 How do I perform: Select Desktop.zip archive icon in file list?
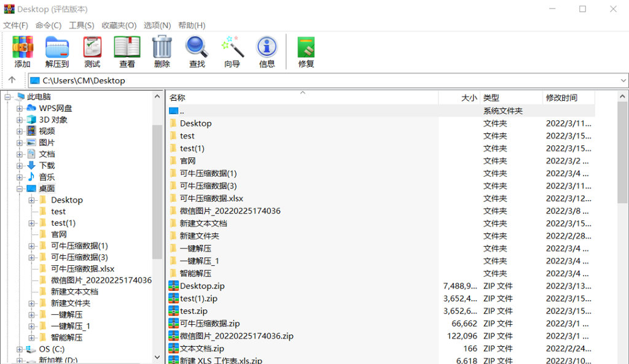pyautogui.click(x=174, y=286)
